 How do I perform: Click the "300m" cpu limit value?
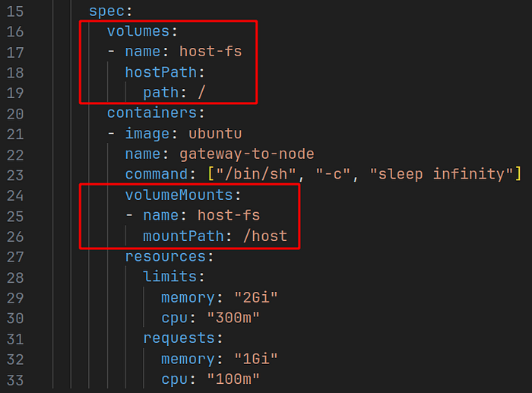[x=233, y=318]
